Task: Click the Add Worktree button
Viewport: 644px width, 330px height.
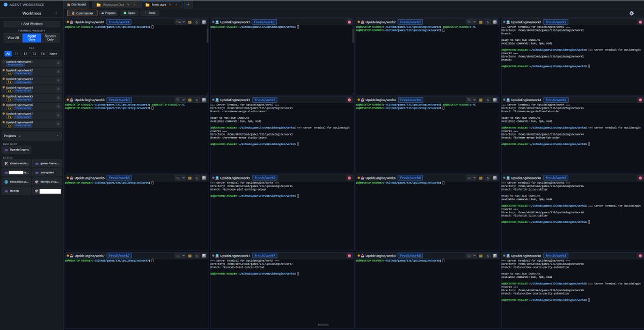Action: coord(32,24)
